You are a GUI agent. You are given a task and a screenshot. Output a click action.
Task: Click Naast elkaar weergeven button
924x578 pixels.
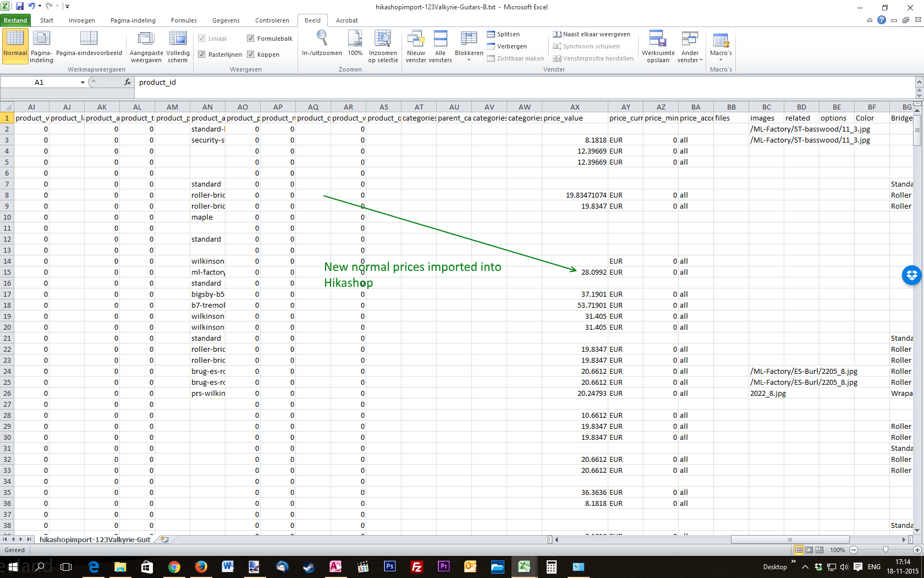[x=592, y=34]
